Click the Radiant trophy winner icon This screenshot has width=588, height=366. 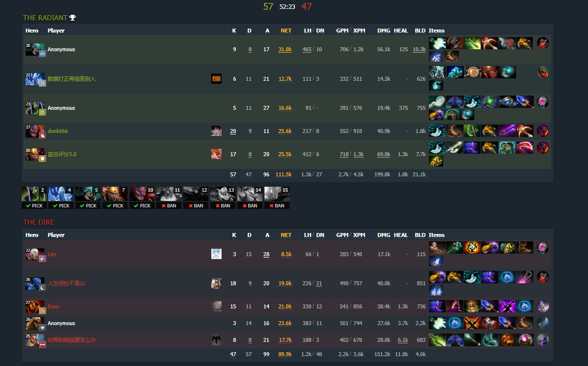coord(73,18)
